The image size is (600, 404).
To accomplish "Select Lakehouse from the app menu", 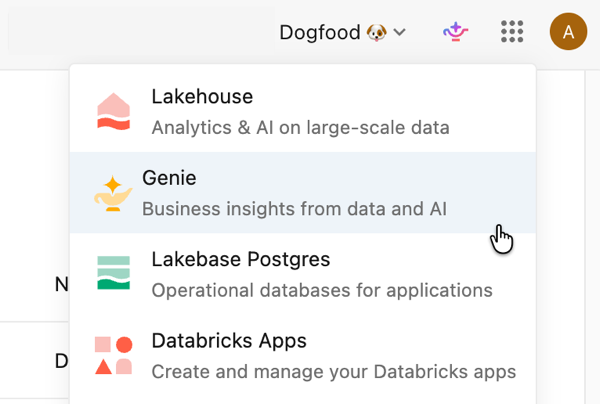I will tap(303, 111).
